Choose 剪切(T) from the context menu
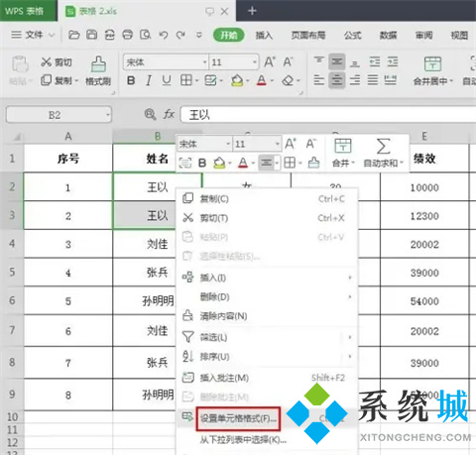 [267, 218]
